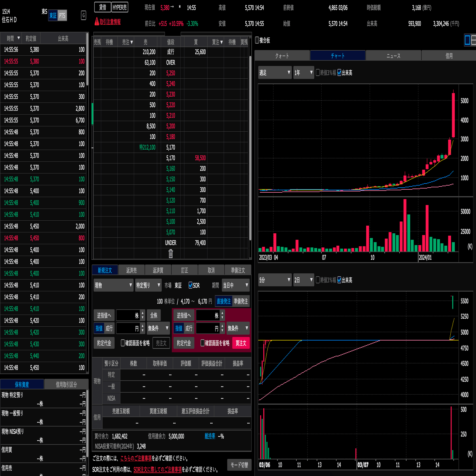
Task: Switch to the 信用取引区分 tab
Action: 66,384
